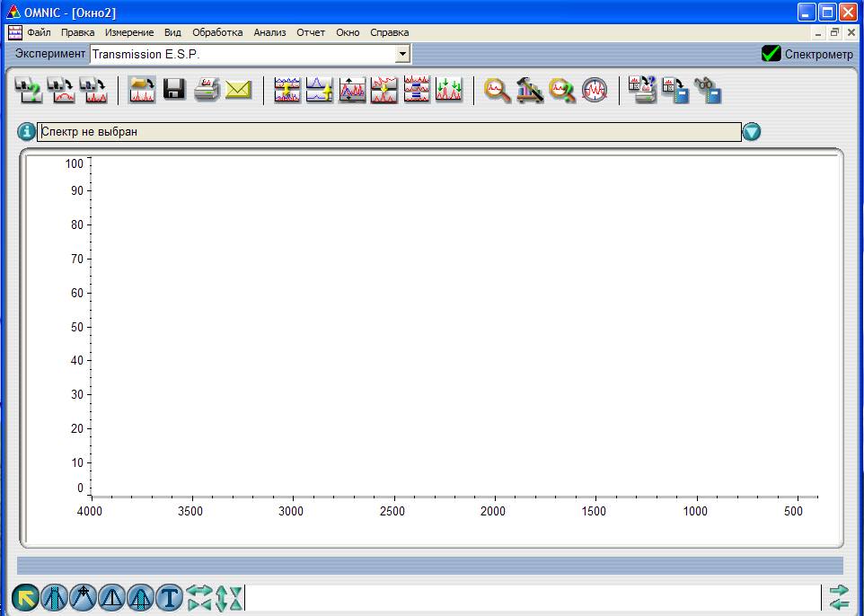Open the Справка menu
The width and height of the screenshot is (864, 616).
(390, 32)
